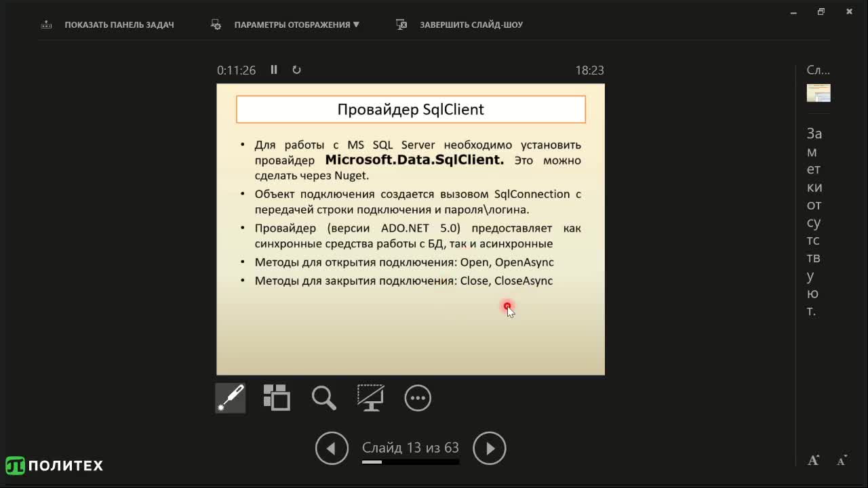Click the bullet about Close, CloseAsync methods

pos(403,281)
